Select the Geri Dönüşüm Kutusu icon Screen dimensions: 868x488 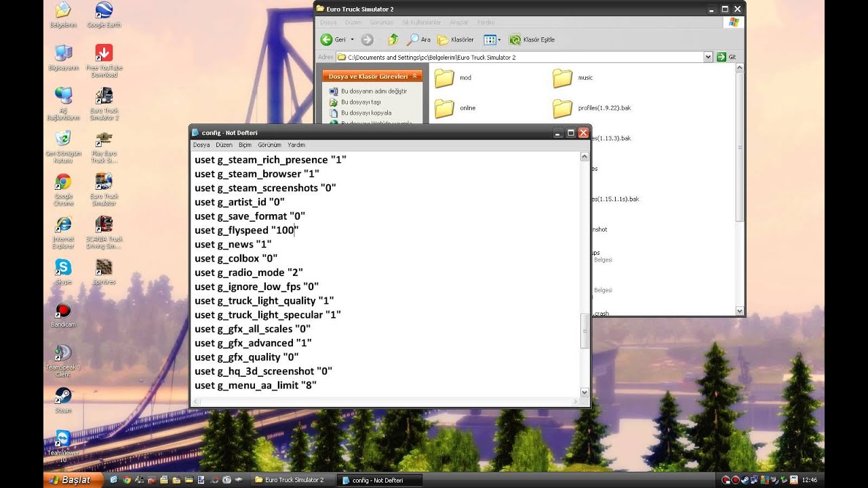pyautogui.click(x=63, y=147)
